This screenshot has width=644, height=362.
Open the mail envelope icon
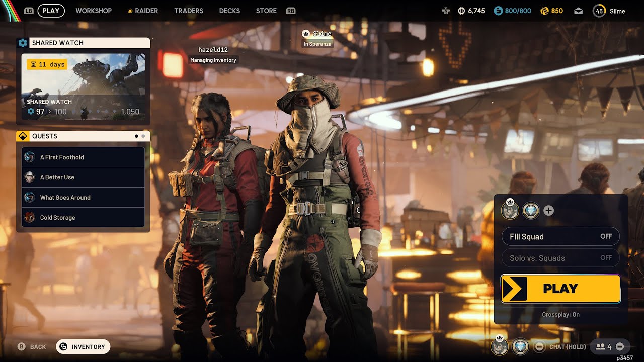coord(579,11)
